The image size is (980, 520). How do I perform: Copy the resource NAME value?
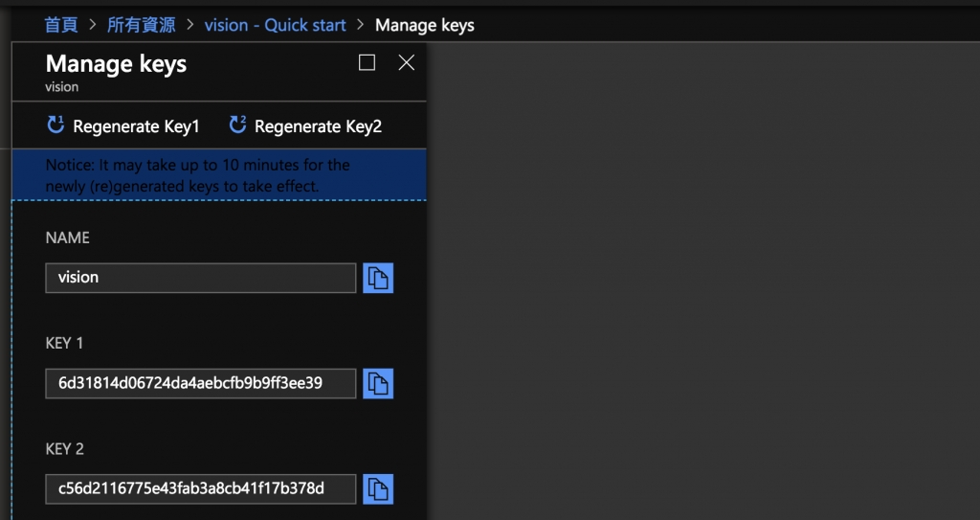pos(378,279)
